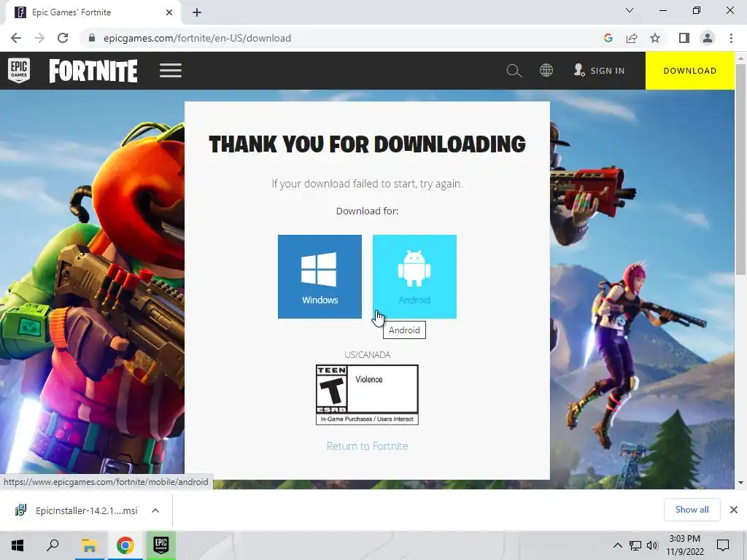Open a new browser tab
This screenshot has height=560, width=747.
point(197,12)
